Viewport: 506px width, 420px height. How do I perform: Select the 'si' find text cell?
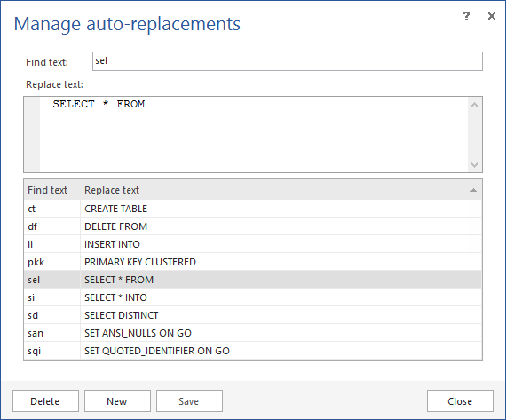(52, 297)
